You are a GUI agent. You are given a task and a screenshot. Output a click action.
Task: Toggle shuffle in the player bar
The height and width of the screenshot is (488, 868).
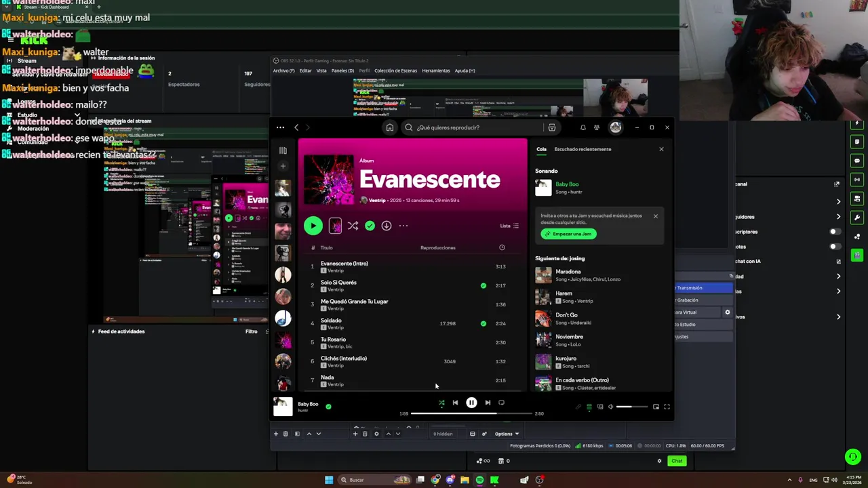coord(441,403)
